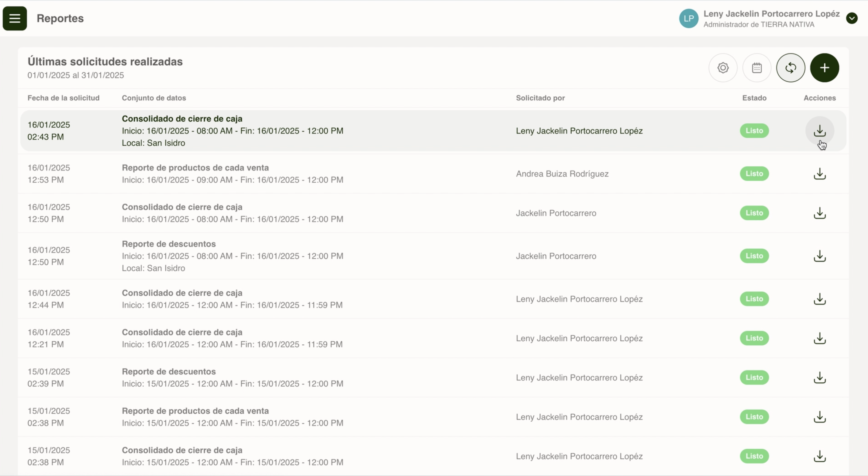Download the 12:21 PM Consolidado de cierre de caja
Screen dimensions: 868x476
coord(819,339)
